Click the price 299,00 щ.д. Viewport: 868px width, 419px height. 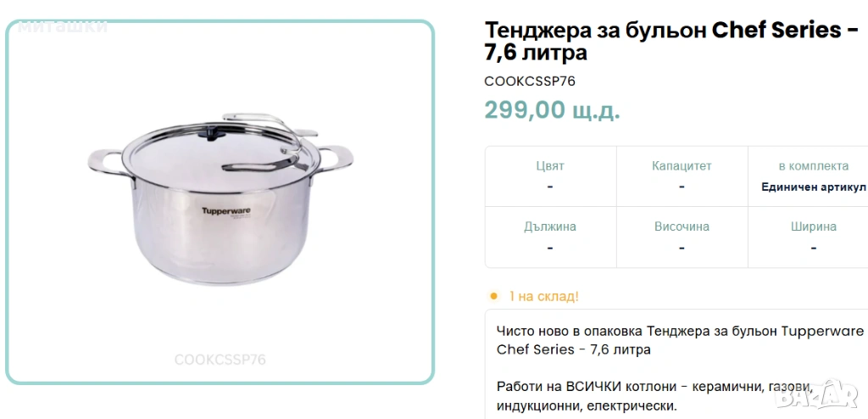click(x=552, y=109)
